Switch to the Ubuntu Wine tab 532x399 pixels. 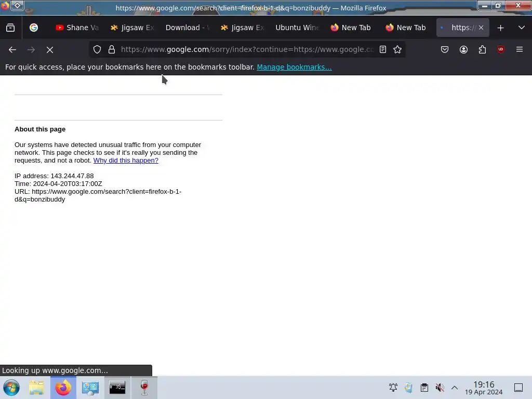point(298,28)
